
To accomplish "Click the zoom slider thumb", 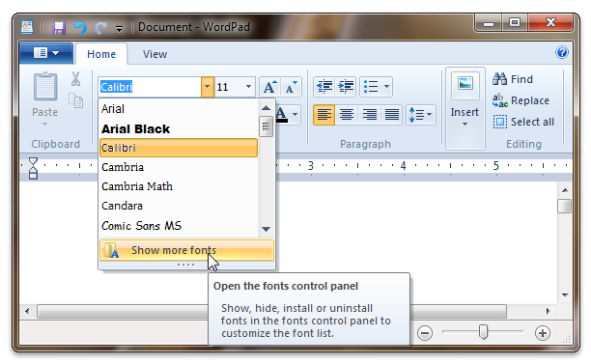I will 483,332.
